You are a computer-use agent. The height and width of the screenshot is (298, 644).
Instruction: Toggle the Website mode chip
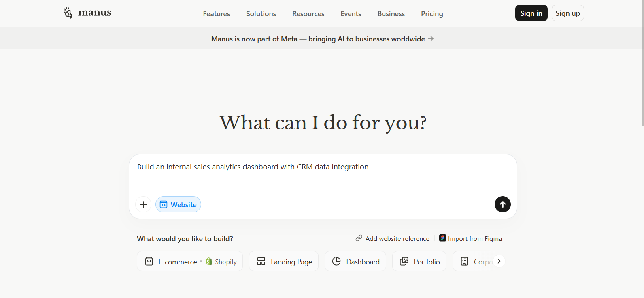click(178, 204)
